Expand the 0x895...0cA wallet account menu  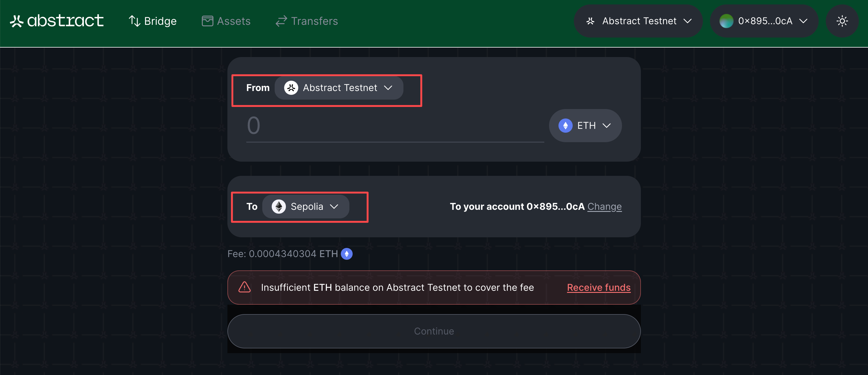[764, 21]
